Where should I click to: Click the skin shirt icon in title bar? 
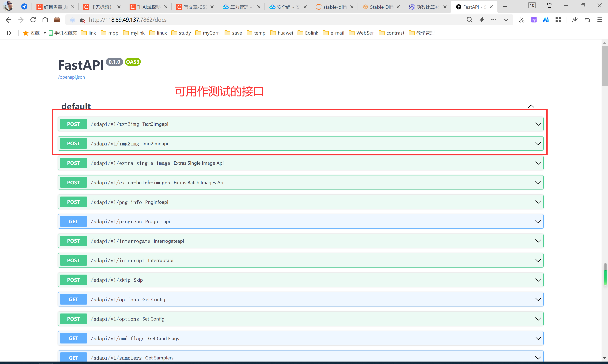(550, 5)
